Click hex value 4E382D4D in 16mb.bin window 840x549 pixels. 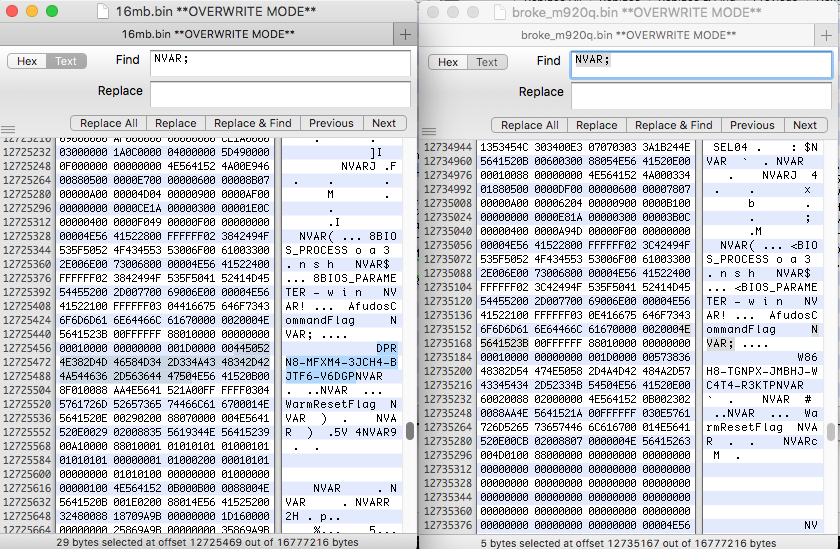(84, 362)
